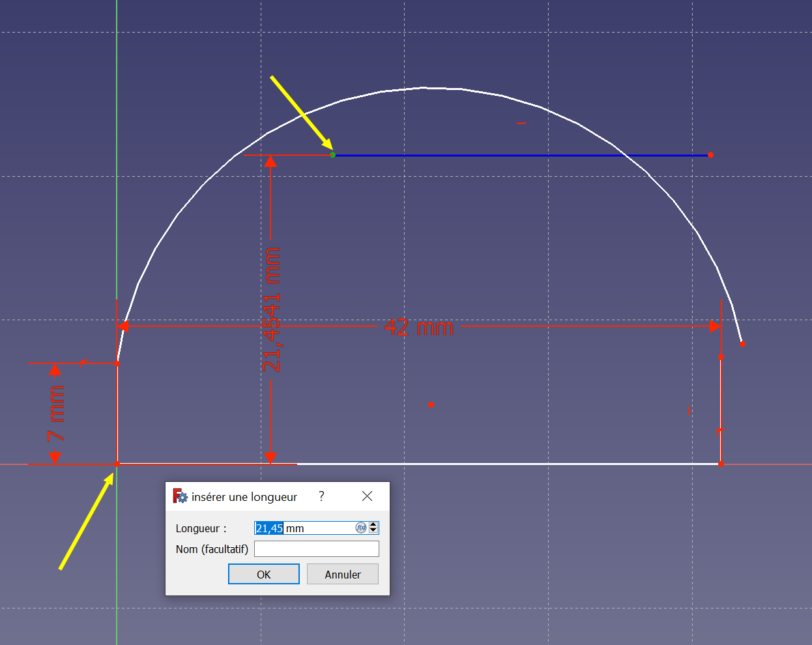Image resolution: width=812 pixels, height=645 pixels.
Task: Select the 21,4541 mm dimension label
Action: 271,309
